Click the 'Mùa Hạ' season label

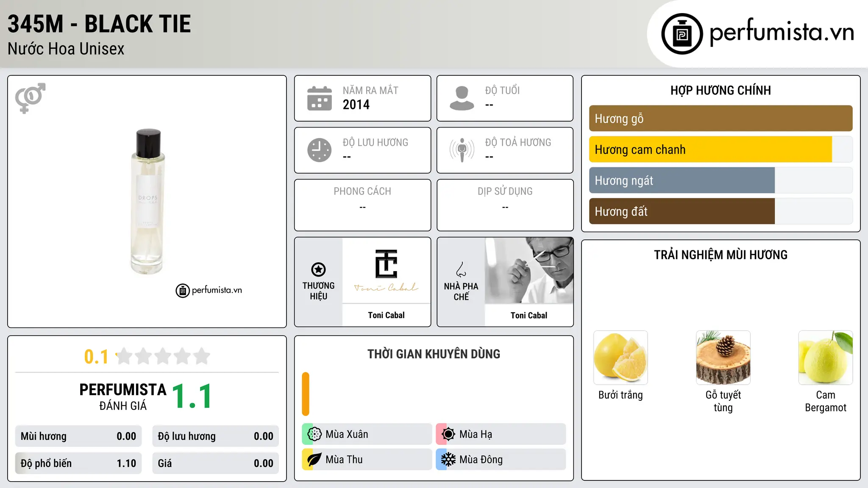point(476,435)
